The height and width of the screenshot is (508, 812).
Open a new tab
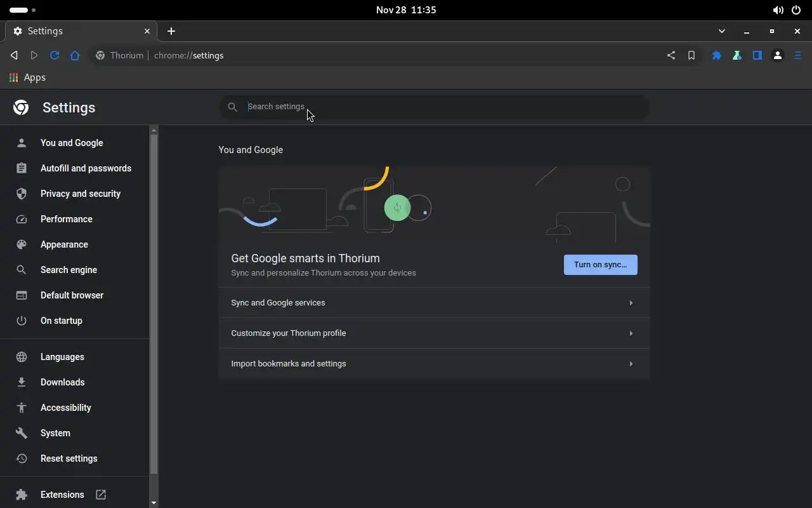[x=171, y=30]
